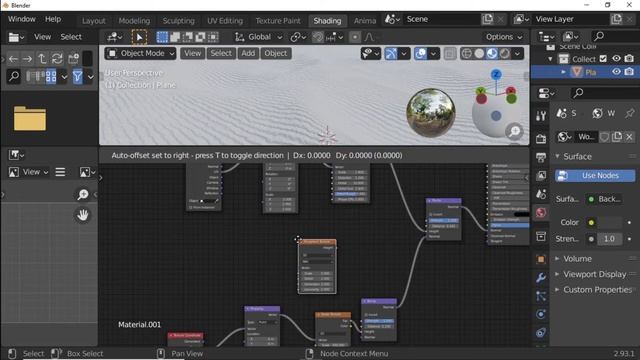640x360 pixels.
Task: Click the new world duplicate icon
Action: [617, 137]
